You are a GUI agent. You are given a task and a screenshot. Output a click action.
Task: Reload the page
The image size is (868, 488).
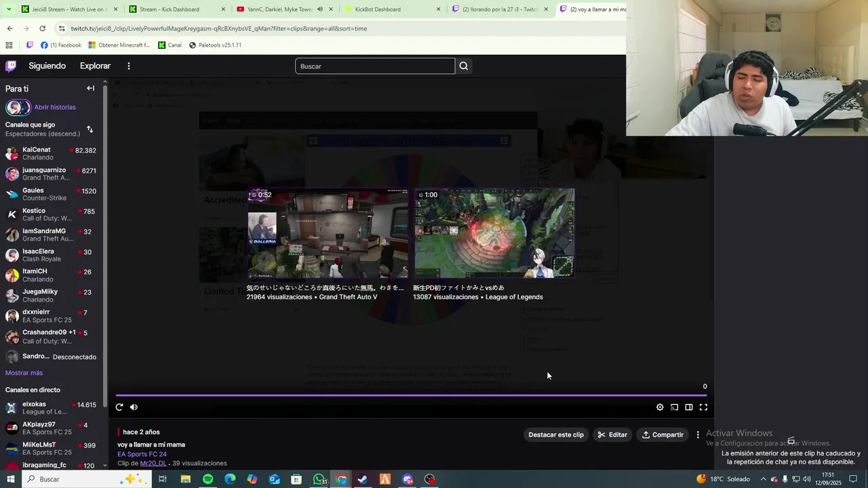click(x=42, y=28)
